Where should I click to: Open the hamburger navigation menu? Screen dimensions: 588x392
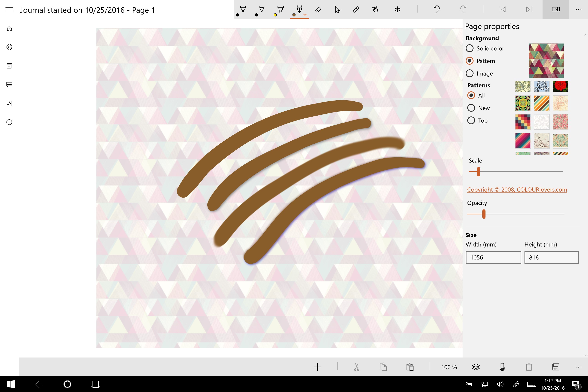tap(9, 10)
